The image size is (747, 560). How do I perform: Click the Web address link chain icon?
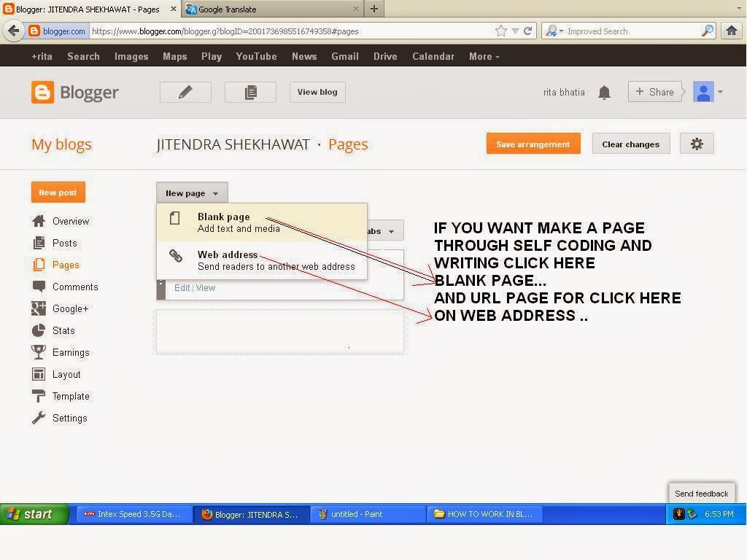(176, 256)
